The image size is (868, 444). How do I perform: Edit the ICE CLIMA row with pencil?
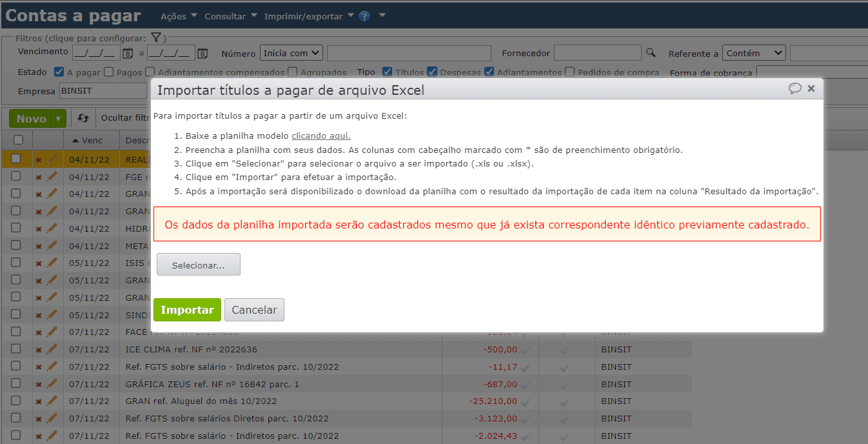tap(52, 349)
